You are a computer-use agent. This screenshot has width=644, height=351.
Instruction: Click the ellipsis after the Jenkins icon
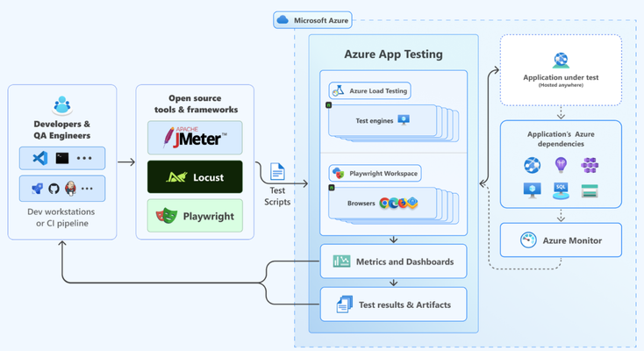[87, 189]
